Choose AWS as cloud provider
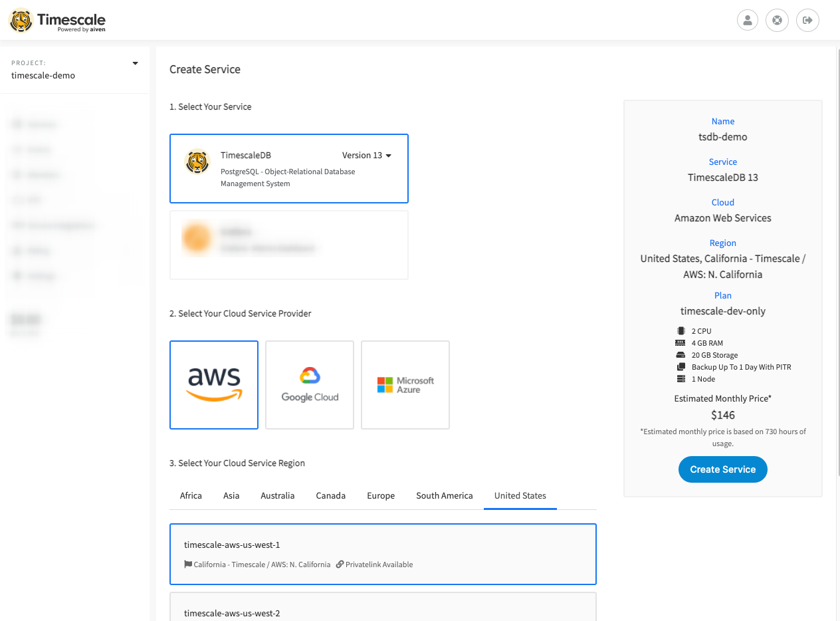 (214, 385)
